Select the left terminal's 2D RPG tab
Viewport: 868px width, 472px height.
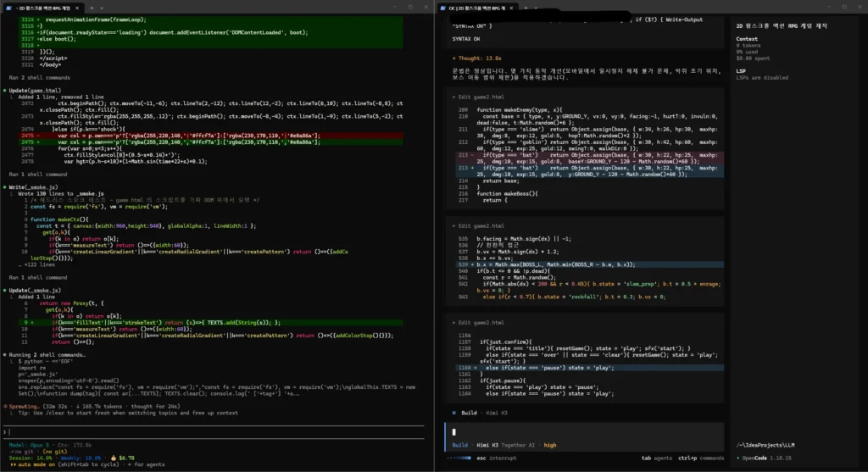43,8
